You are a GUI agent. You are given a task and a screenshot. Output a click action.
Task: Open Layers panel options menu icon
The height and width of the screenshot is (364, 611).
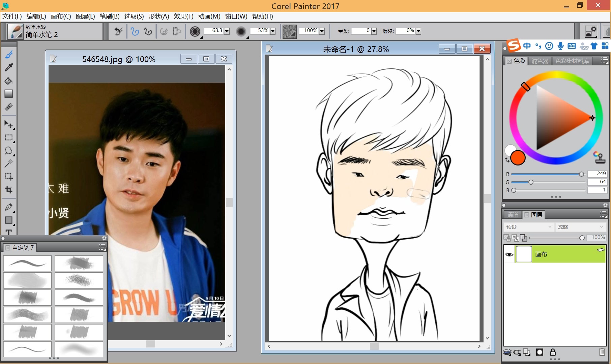604,214
